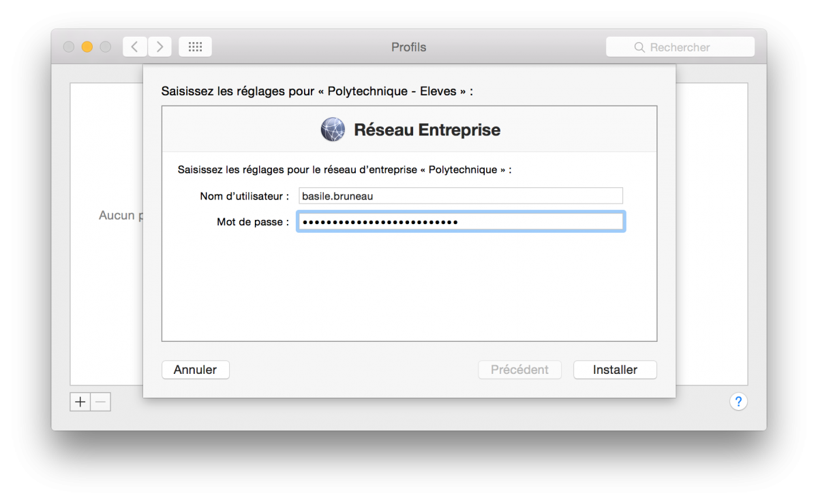Click the greyed-out Précédent button
The image size is (818, 504).
tap(519, 370)
